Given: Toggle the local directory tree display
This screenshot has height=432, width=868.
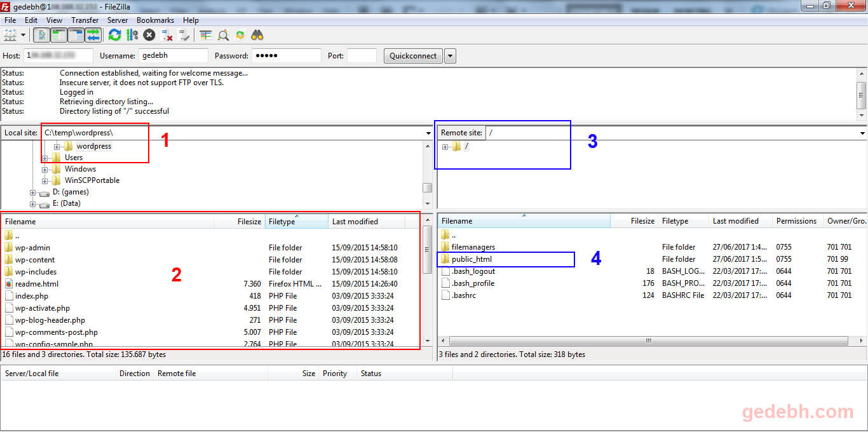Looking at the screenshot, I should 58,35.
